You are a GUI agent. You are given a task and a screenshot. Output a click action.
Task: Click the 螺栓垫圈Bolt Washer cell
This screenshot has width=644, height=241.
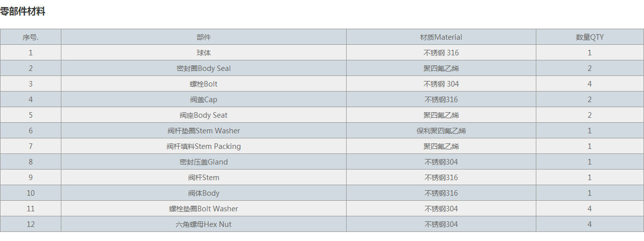pyautogui.click(x=203, y=209)
